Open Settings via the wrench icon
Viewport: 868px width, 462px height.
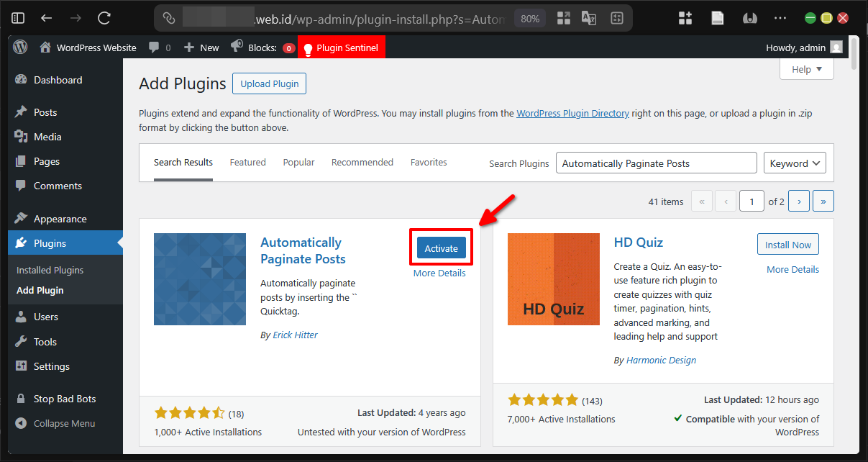click(22, 366)
